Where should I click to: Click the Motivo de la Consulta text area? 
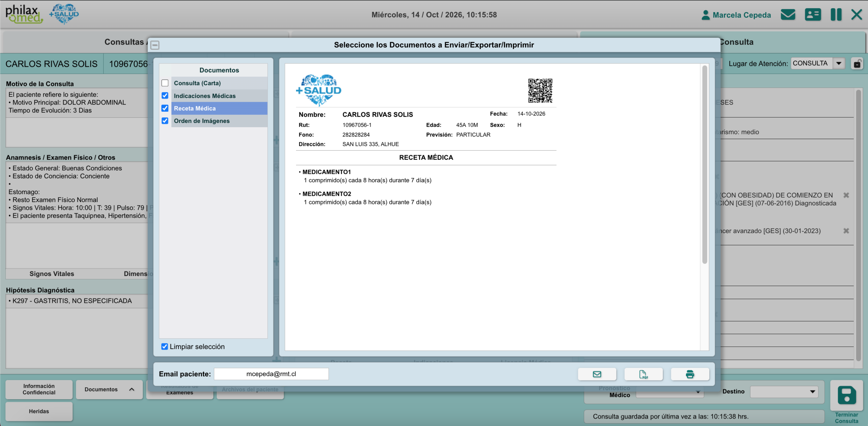tap(77, 117)
